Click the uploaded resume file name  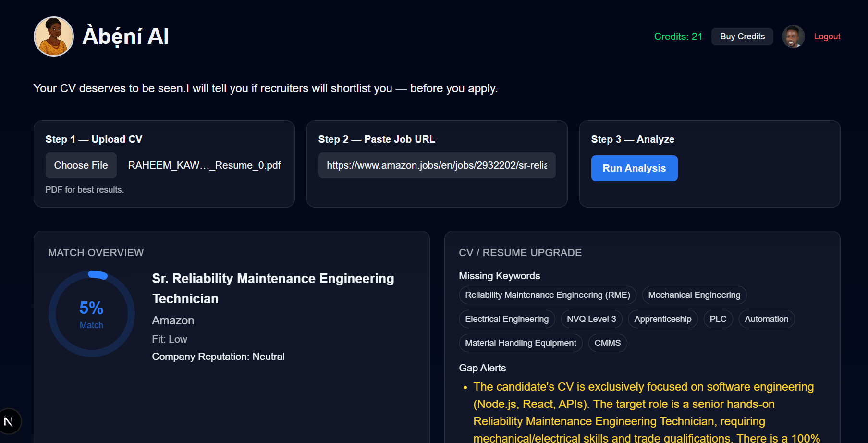[204, 165]
